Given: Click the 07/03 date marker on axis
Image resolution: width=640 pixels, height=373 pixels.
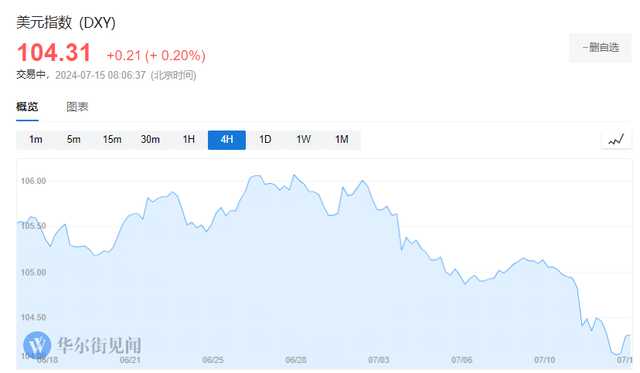Looking at the screenshot, I should (379, 360).
